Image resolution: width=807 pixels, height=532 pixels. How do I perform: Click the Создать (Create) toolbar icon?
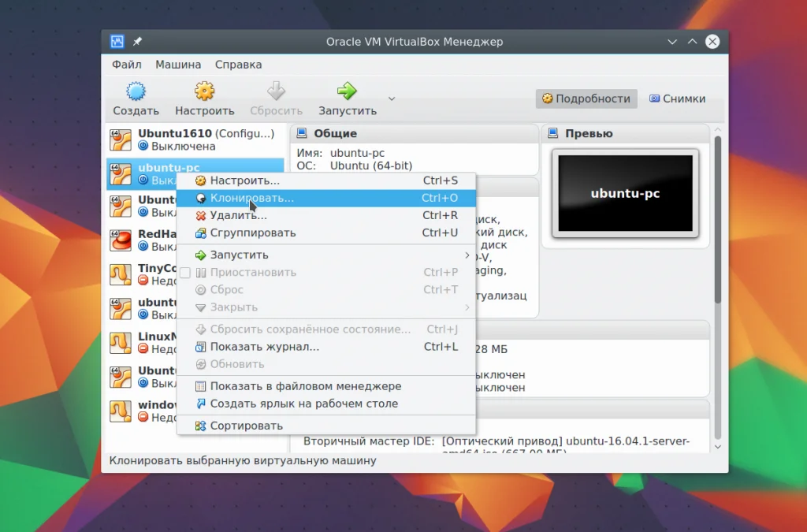click(136, 91)
